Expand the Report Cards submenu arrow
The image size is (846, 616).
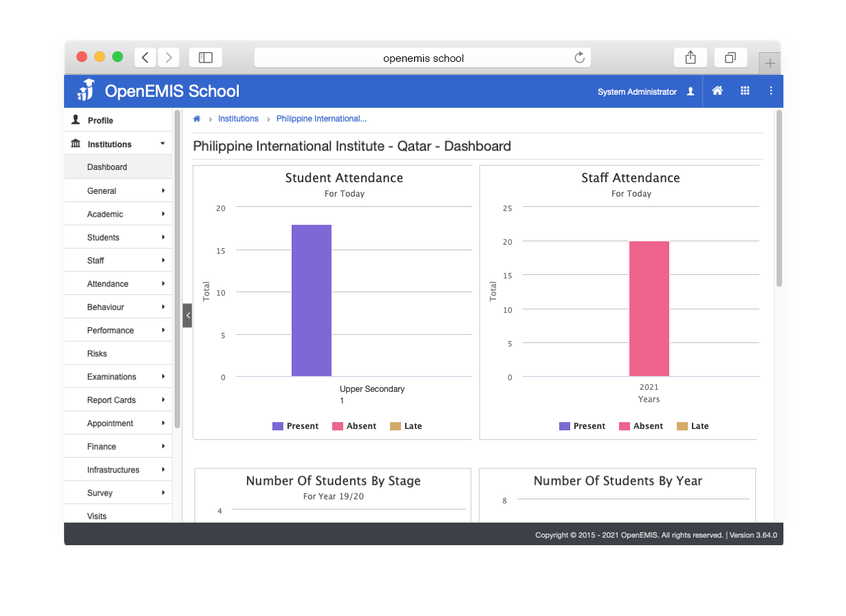tap(164, 400)
